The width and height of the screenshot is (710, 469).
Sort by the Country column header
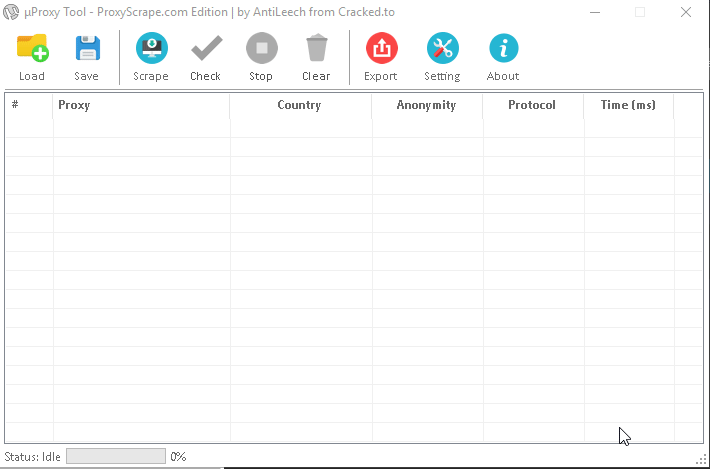pyautogui.click(x=301, y=105)
